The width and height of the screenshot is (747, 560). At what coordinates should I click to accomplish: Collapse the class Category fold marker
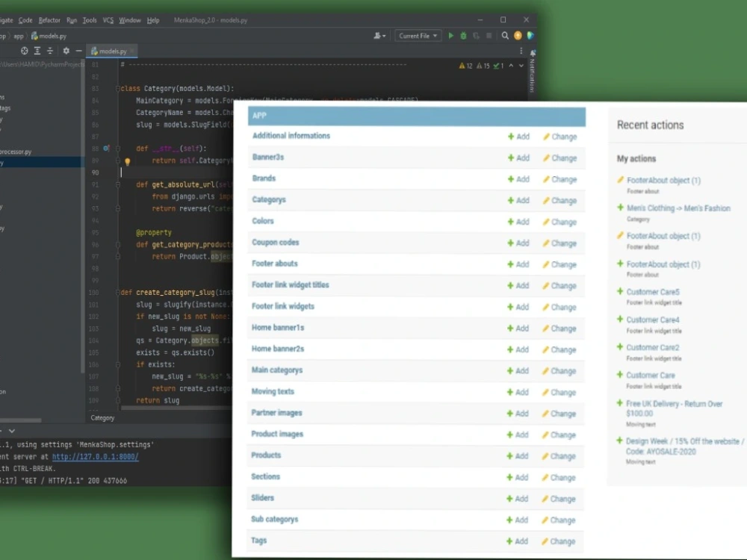point(118,89)
